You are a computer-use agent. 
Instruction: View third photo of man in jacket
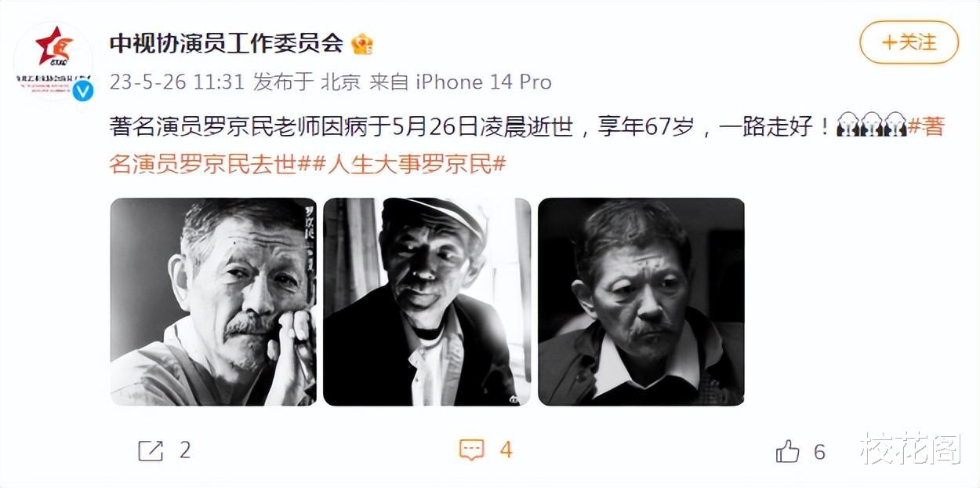click(641, 302)
